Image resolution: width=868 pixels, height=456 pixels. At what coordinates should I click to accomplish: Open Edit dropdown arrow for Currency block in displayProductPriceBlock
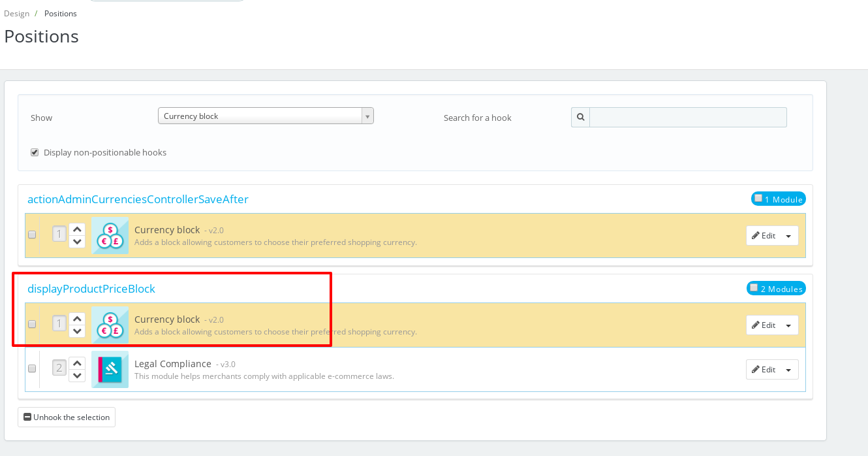point(788,325)
